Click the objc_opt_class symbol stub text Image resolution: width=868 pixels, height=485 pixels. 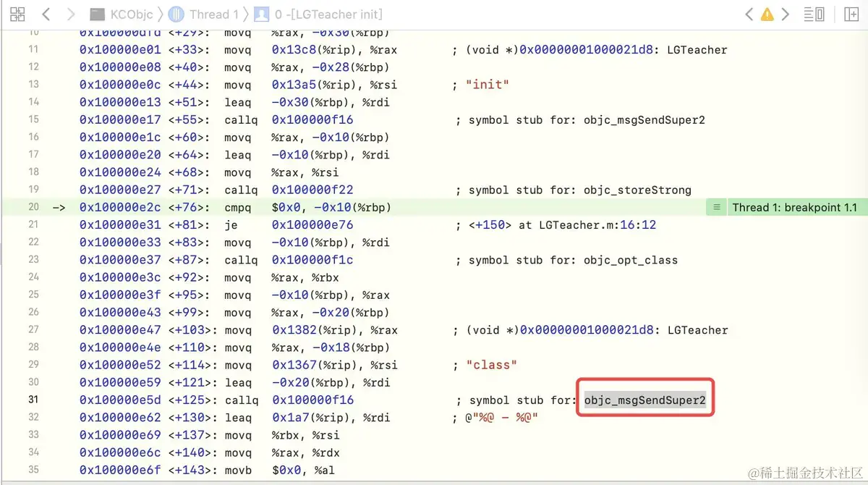pyautogui.click(x=631, y=260)
